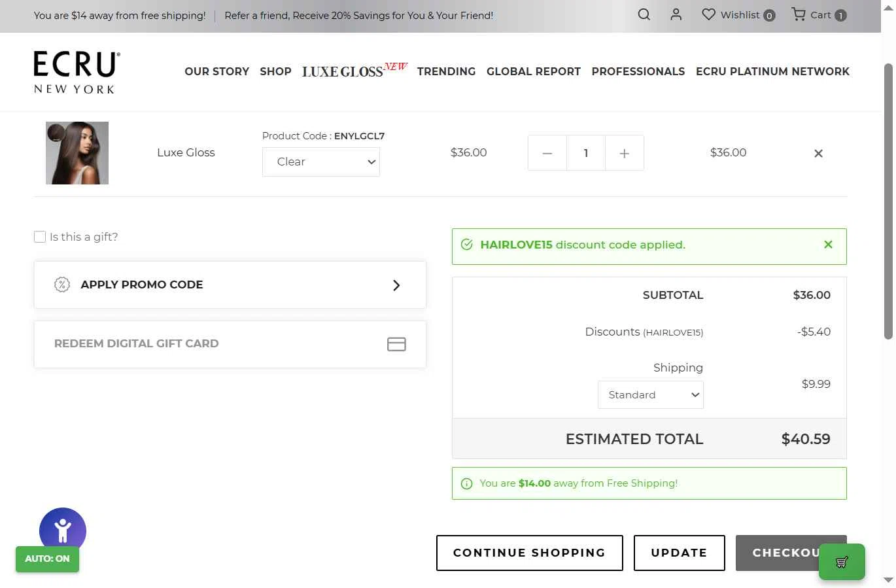Click the '$14 away from free shipping' banner text

[x=120, y=16]
